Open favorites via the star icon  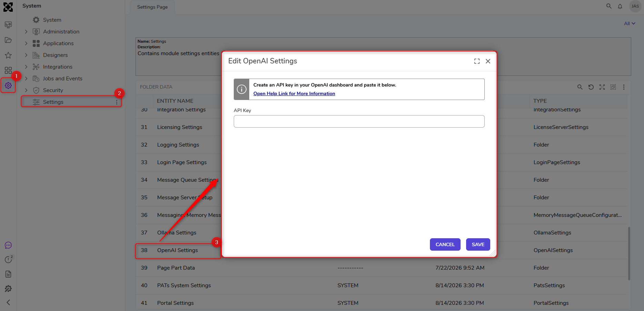click(x=8, y=55)
